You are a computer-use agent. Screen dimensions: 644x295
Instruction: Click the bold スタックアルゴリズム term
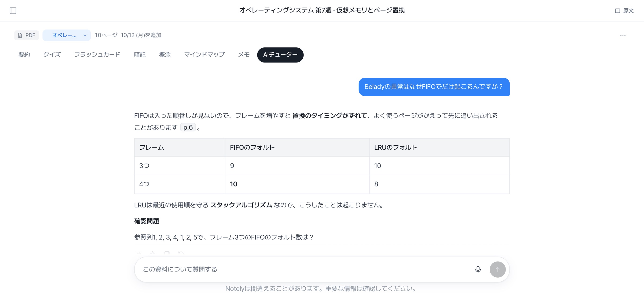(x=241, y=205)
